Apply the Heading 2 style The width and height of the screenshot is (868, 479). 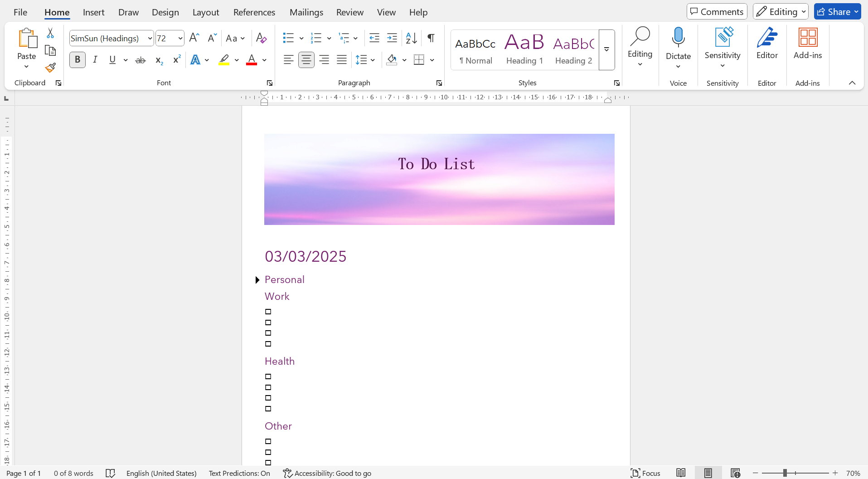point(573,50)
